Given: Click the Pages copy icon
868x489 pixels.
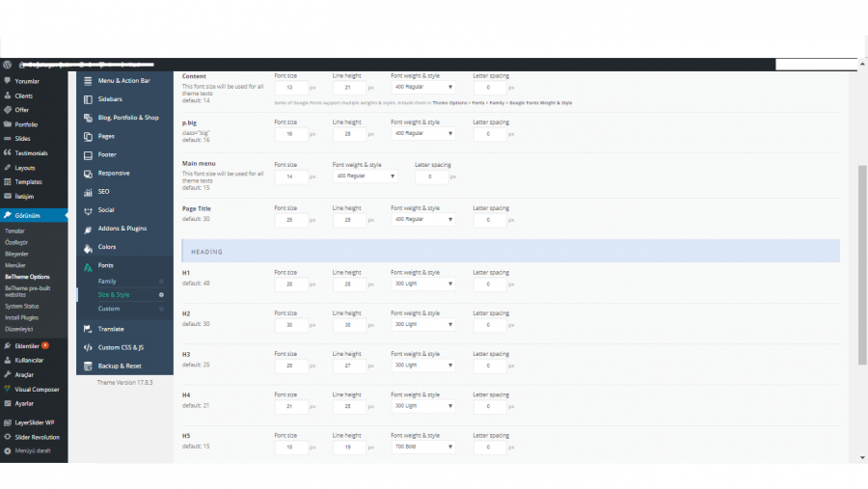Looking at the screenshot, I should (88, 136).
